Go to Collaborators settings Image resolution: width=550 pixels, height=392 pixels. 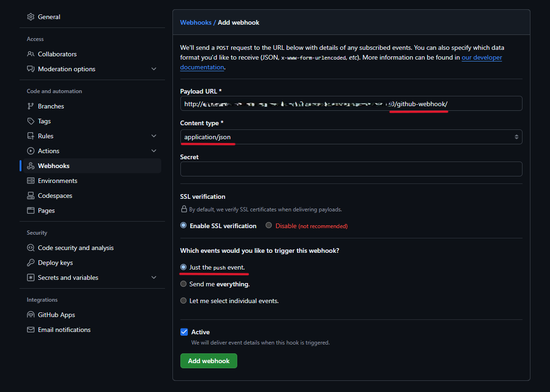click(92, 54)
